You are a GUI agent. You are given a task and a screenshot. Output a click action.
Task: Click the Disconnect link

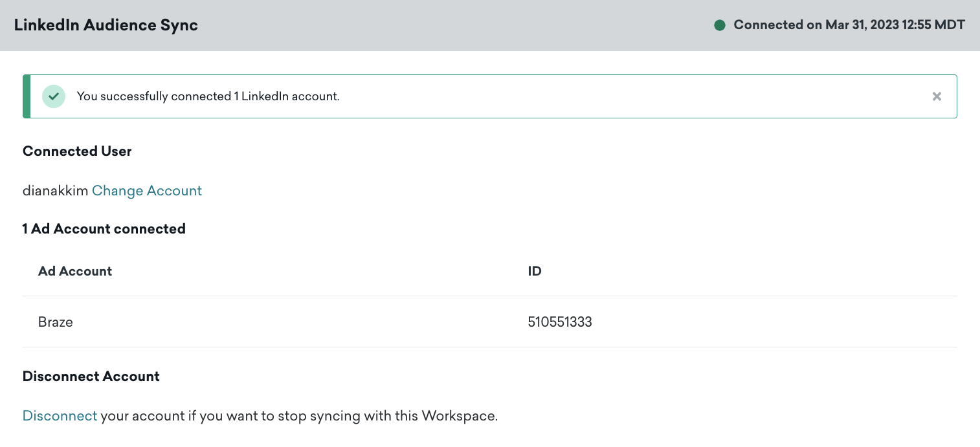pos(60,416)
